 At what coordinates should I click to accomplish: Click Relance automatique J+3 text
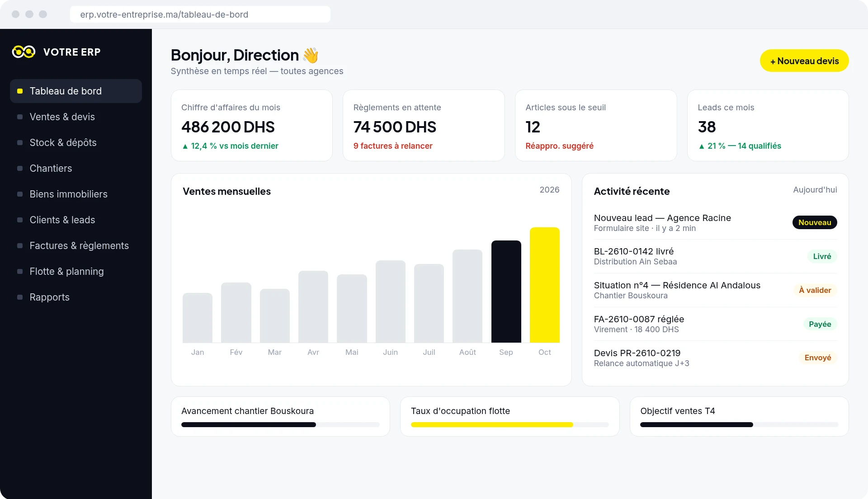[x=642, y=363]
